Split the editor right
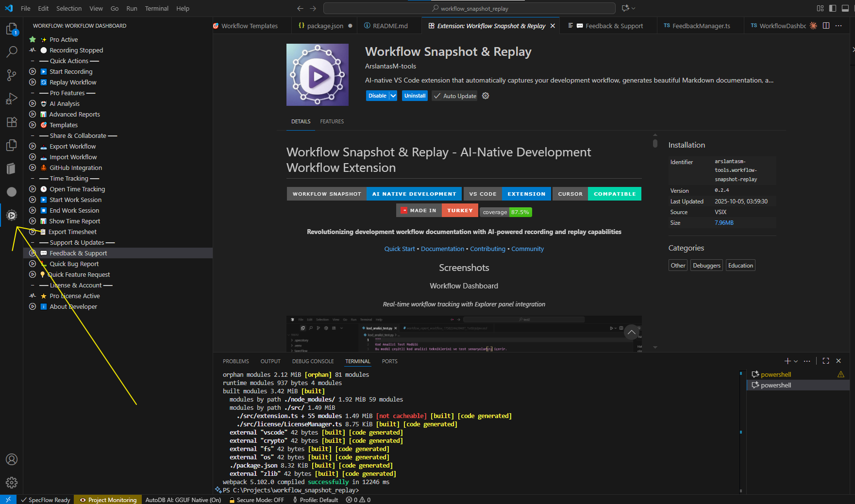Image resolution: width=855 pixels, height=504 pixels. pyautogui.click(x=826, y=26)
